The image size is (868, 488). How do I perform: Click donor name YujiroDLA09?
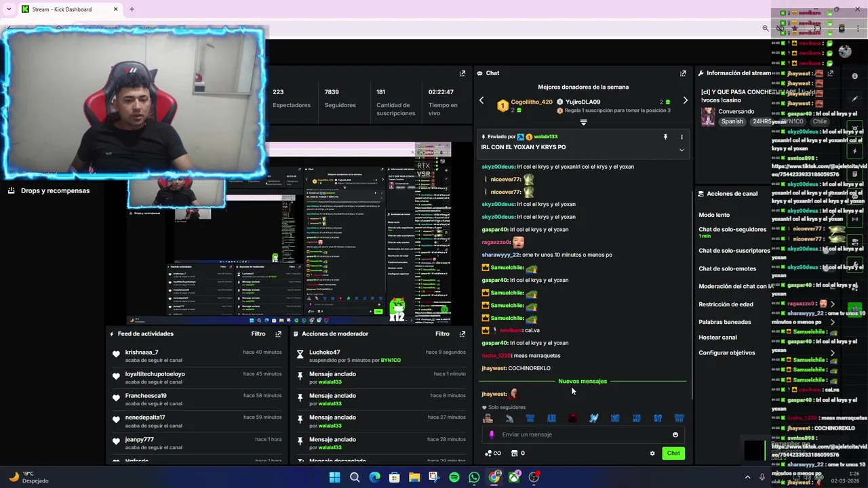coord(583,102)
